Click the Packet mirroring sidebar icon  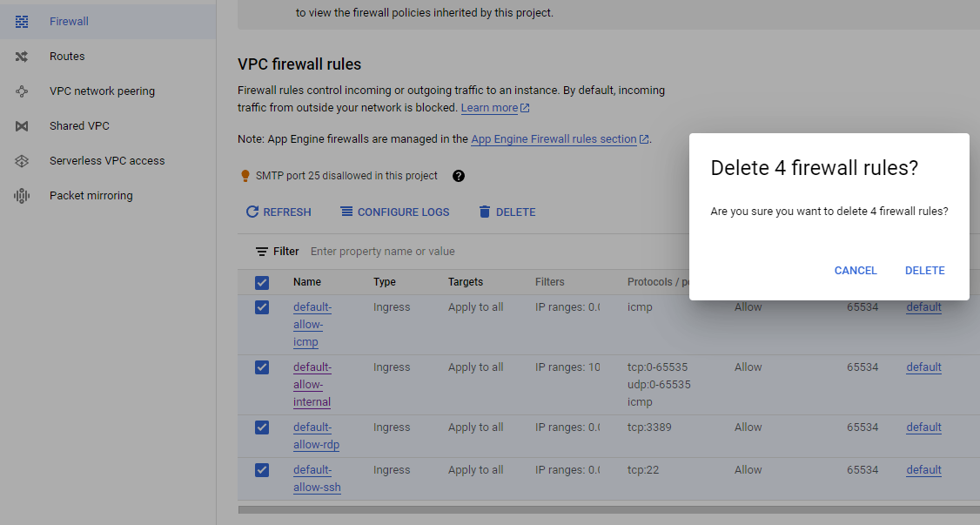tap(21, 195)
